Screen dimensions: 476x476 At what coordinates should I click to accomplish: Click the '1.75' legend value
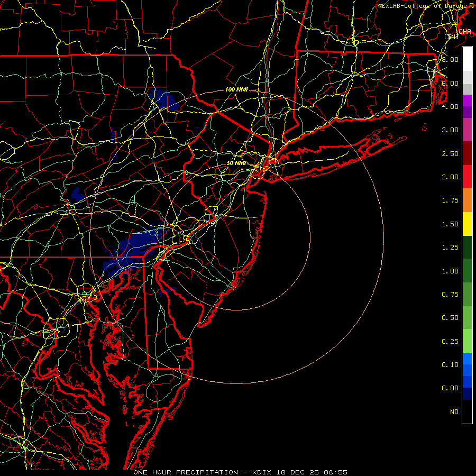[x=450, y=200]
